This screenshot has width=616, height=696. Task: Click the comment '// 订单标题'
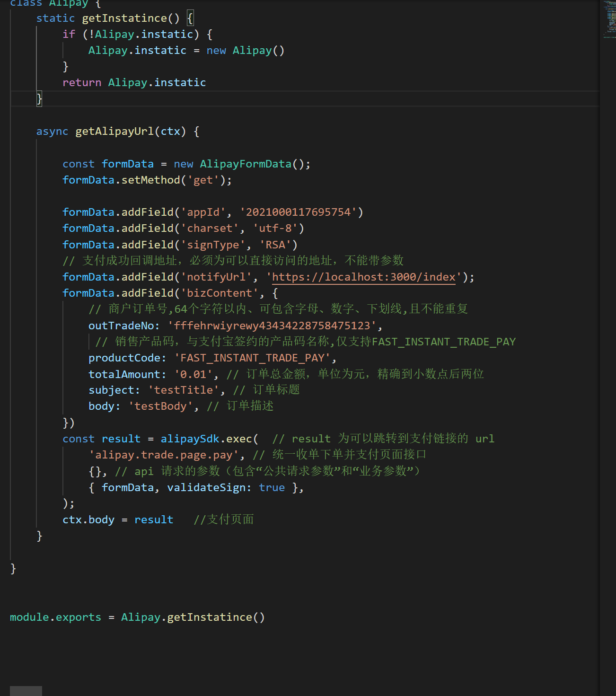(x=266, y=390)
